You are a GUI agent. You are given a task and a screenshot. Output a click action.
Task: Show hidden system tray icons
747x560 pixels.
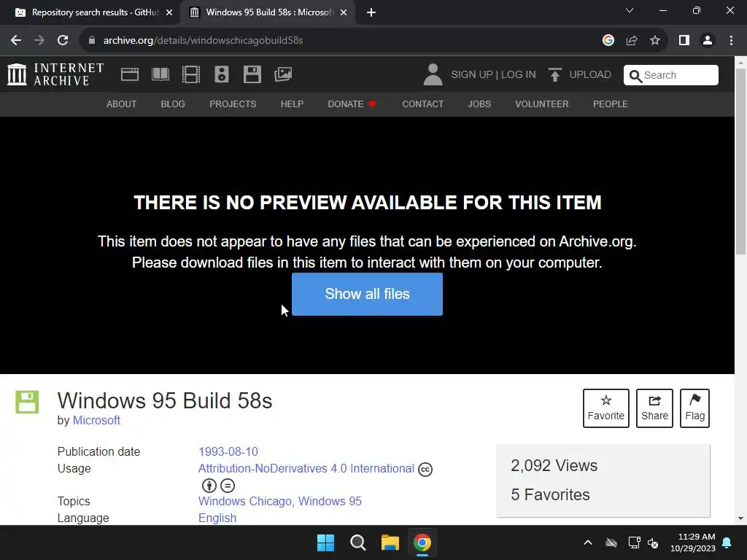(588, 542)
